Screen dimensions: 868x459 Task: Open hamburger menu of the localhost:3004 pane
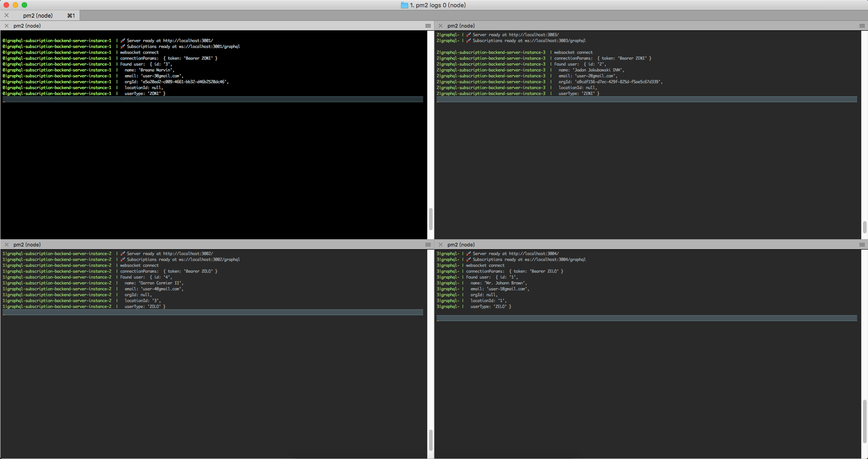pos(862,245)
